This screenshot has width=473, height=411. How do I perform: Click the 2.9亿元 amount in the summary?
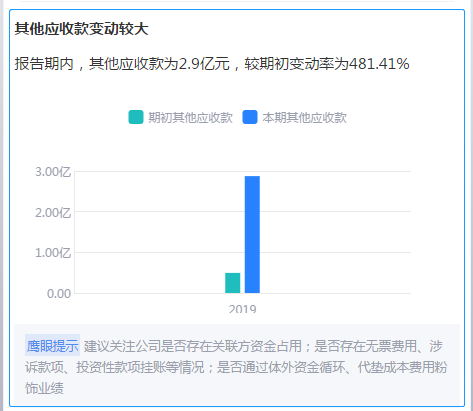pyautogui.click(x=204, y=64)
